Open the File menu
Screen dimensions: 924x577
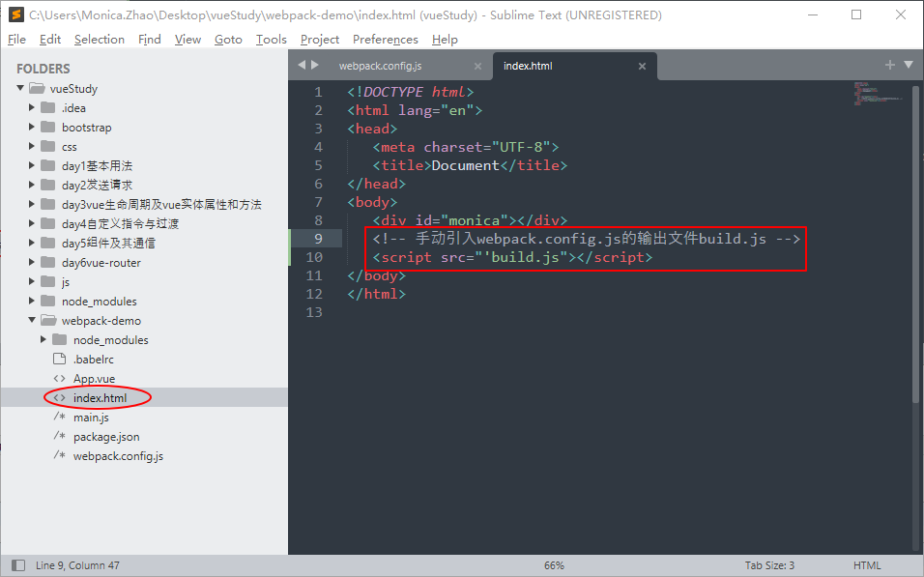(16, 40)
